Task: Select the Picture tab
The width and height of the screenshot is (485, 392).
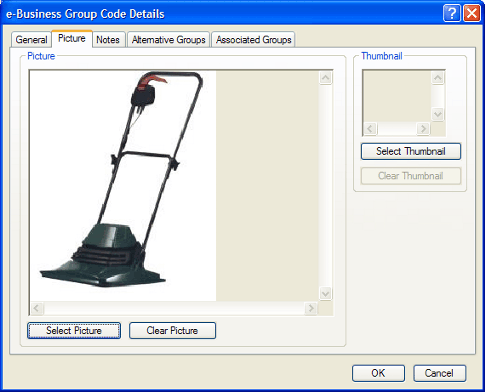Action: click(x=72, y=39)
